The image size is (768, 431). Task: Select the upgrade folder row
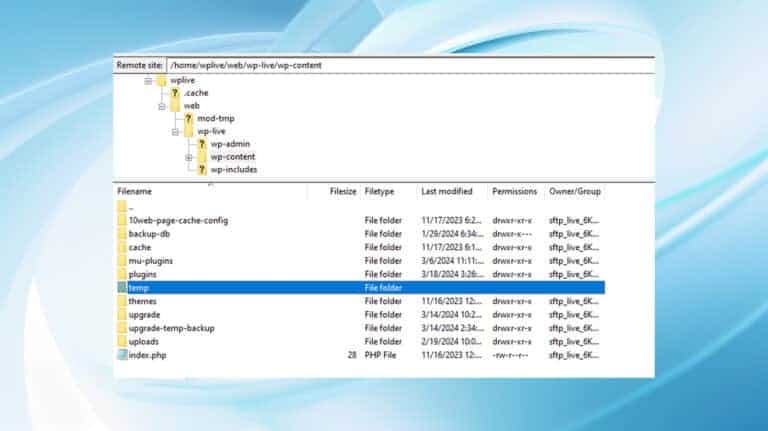coord(360,315)
